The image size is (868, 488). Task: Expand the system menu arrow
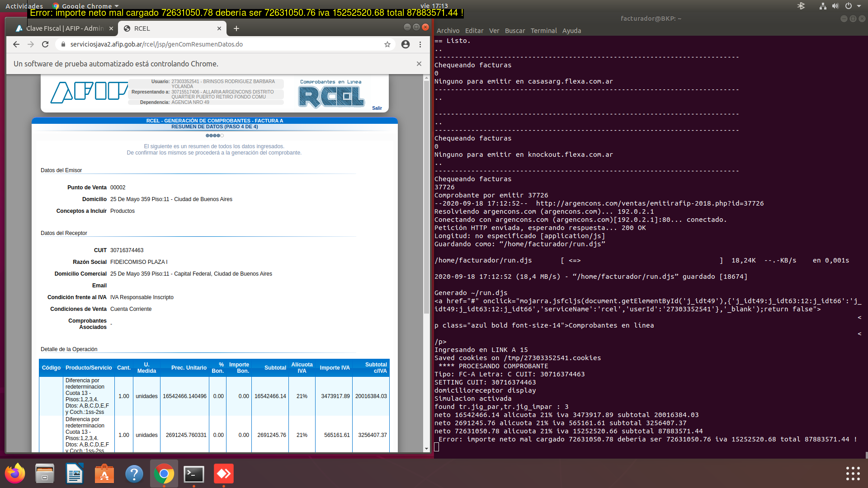click(x=859, y=6)
